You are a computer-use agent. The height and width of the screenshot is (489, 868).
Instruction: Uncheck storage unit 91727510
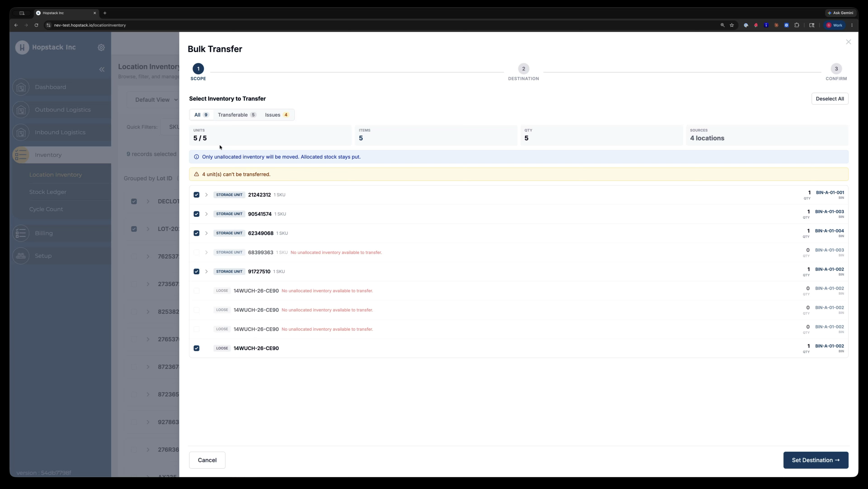196,272
